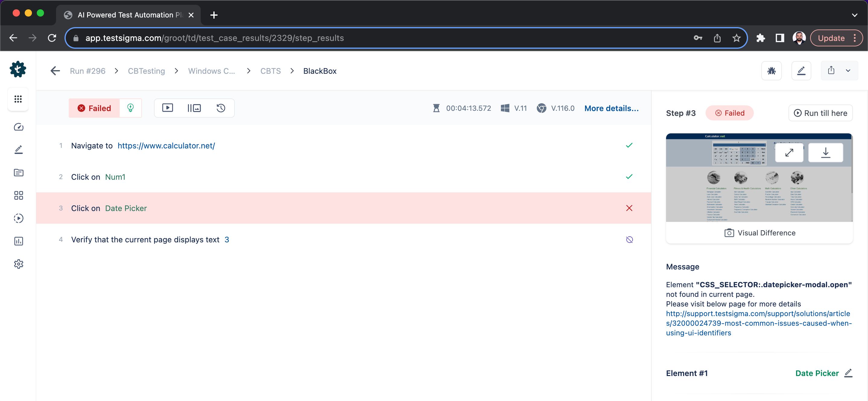Image resolution: width=868 pixels, height=401 pixels.
Task: Expand the share options dropdown arrow
Action: coord(848,71)
